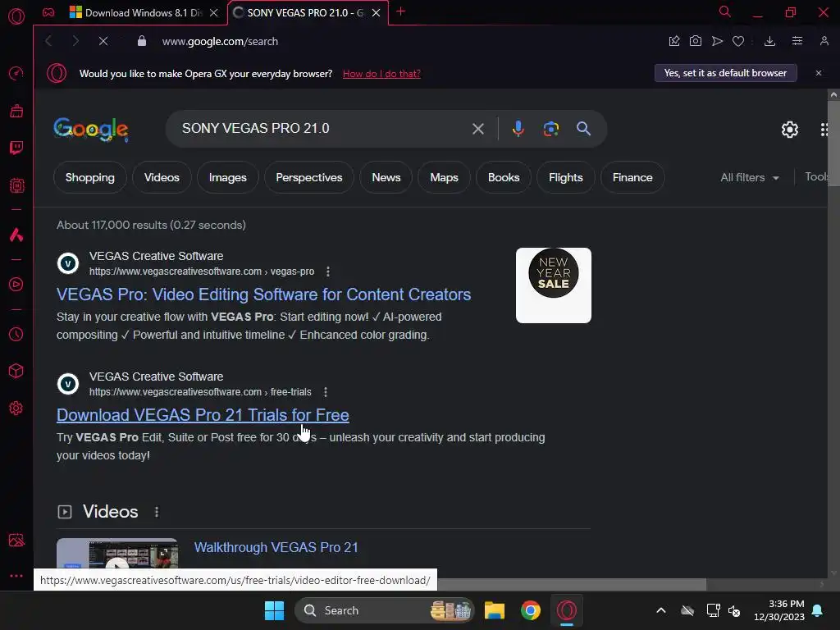The width and height of the screenshot is (840, 630).
Task: Click inside the Google search field
Action: pyautogui.click(x=322, y=129)
